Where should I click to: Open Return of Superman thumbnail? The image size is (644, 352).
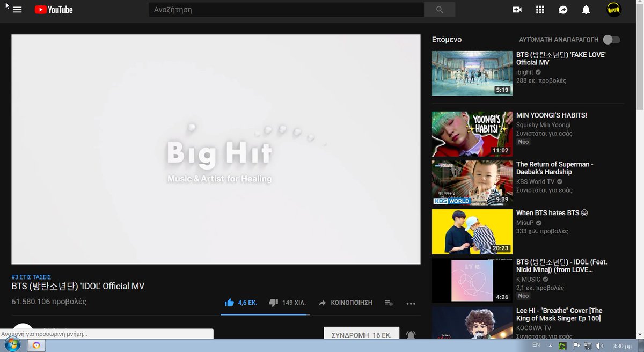(472, 183)
